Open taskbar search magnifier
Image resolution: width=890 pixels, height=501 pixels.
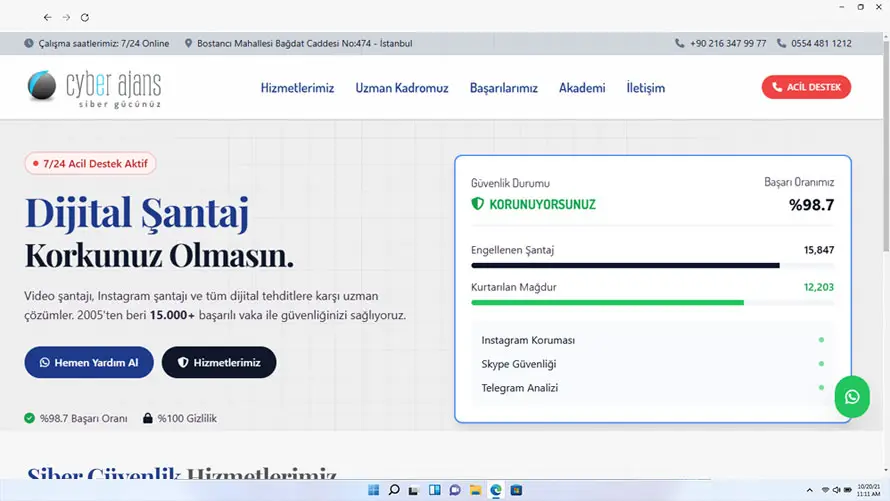click(394, 490)
